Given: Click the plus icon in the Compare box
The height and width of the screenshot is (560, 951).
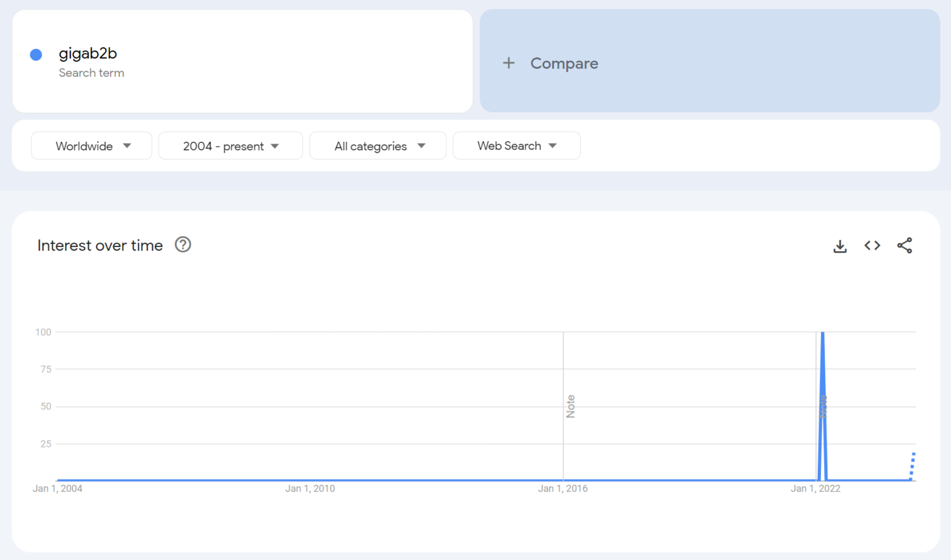Looking at the screenshot, I should (x=509, y=63).
